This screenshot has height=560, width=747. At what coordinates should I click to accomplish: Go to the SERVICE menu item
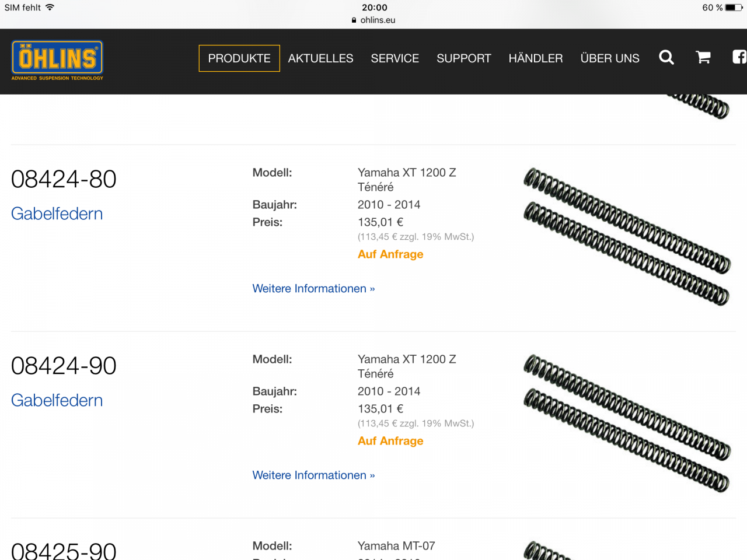click(395, 58)
